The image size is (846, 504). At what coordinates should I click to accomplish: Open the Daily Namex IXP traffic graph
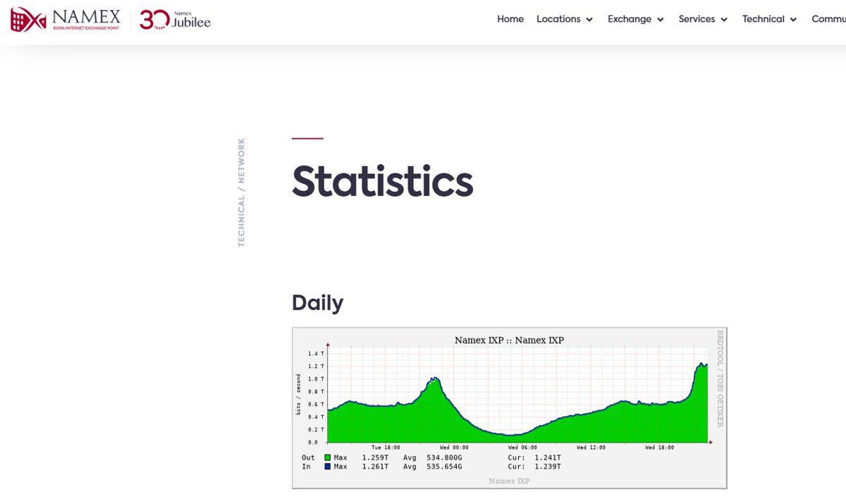[509, 407]
